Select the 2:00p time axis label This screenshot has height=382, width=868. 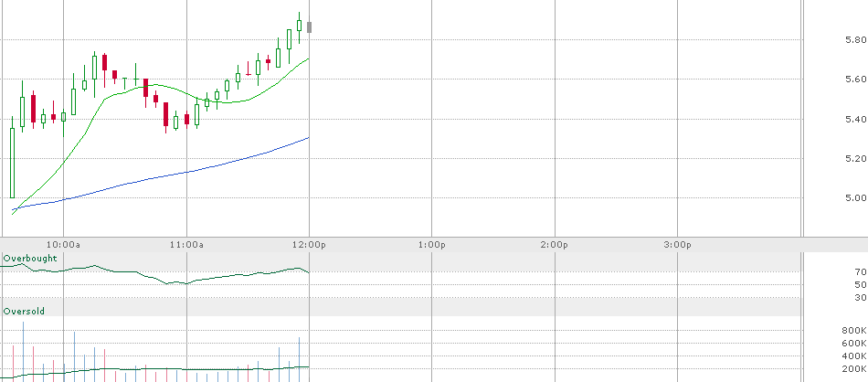(x=555, y=245)
